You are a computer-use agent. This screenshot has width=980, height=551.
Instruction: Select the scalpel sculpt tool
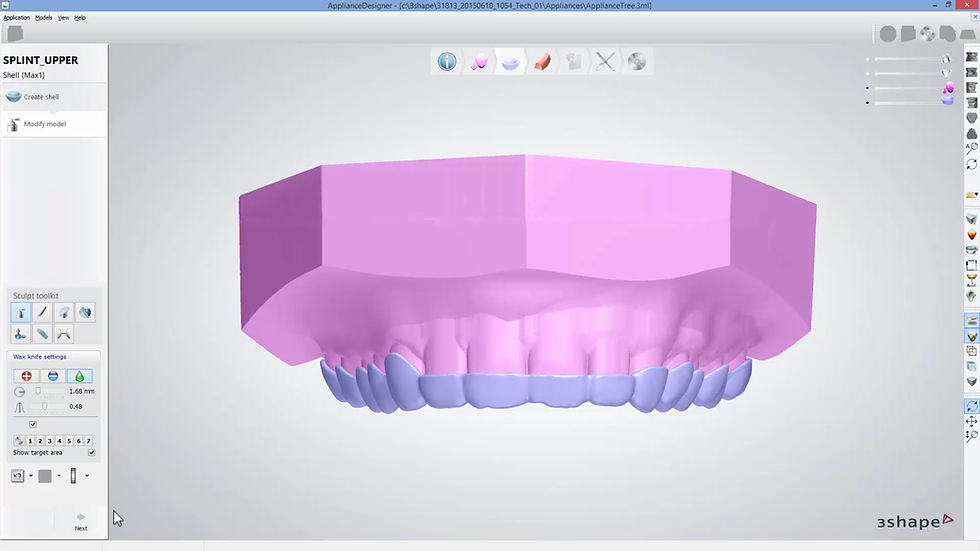pyautogui.click(x=42, y=312)
